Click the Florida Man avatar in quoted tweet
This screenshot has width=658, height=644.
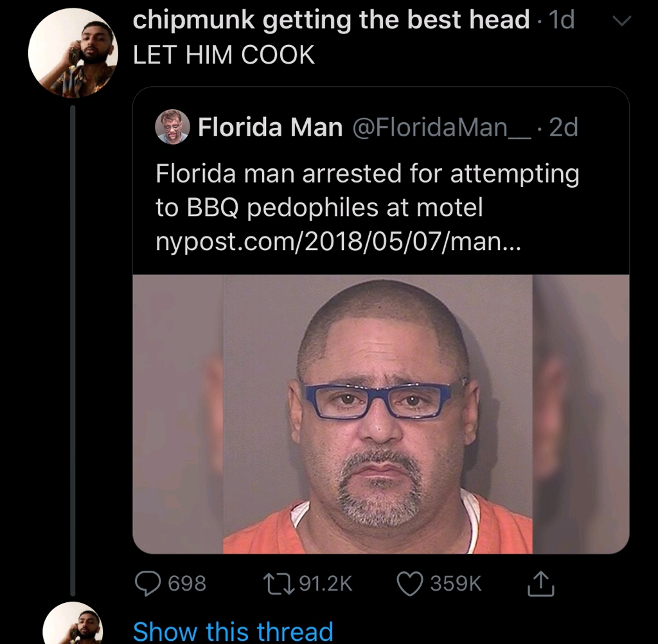pos(172,127)
